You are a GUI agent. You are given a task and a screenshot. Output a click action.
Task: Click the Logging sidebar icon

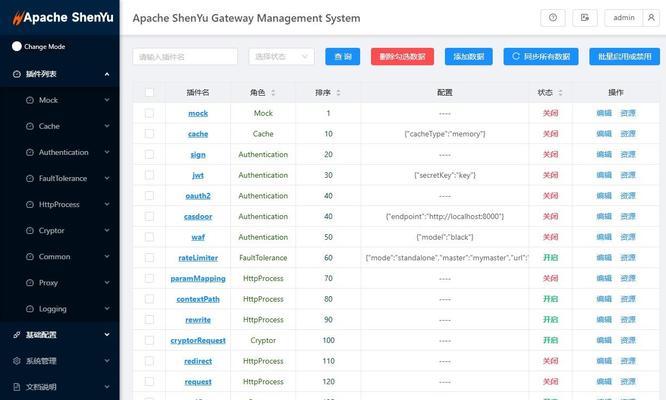coord(30,309)
